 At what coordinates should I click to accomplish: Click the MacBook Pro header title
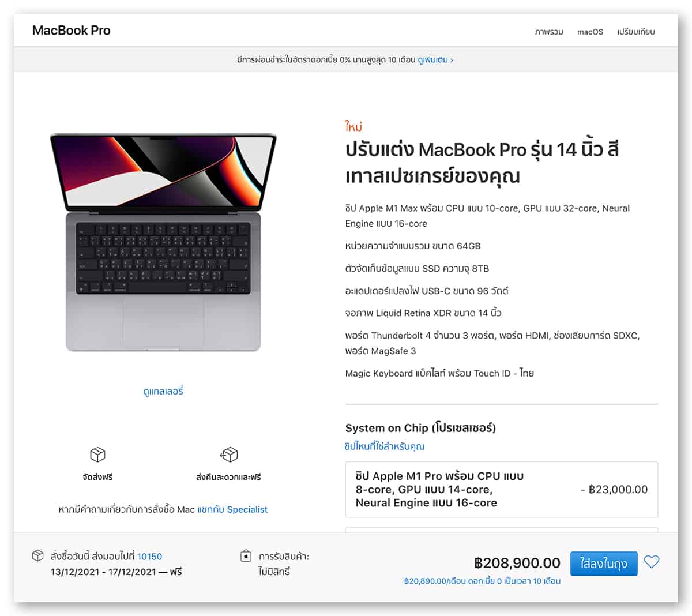click(72, 31)
